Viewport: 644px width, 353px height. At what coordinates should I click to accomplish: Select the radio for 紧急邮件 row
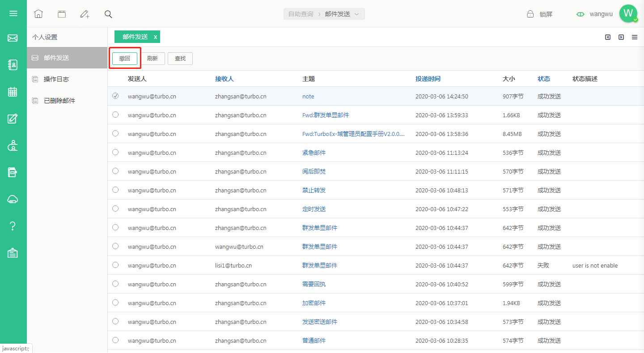tap(115, 152)
